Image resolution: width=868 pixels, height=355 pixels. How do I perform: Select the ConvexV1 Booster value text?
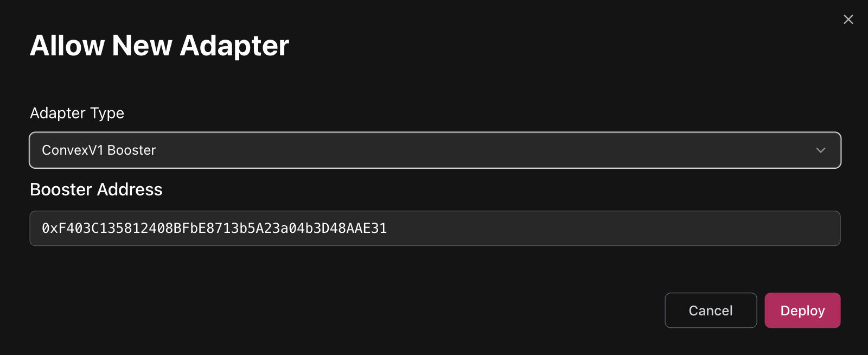[99, 150]
